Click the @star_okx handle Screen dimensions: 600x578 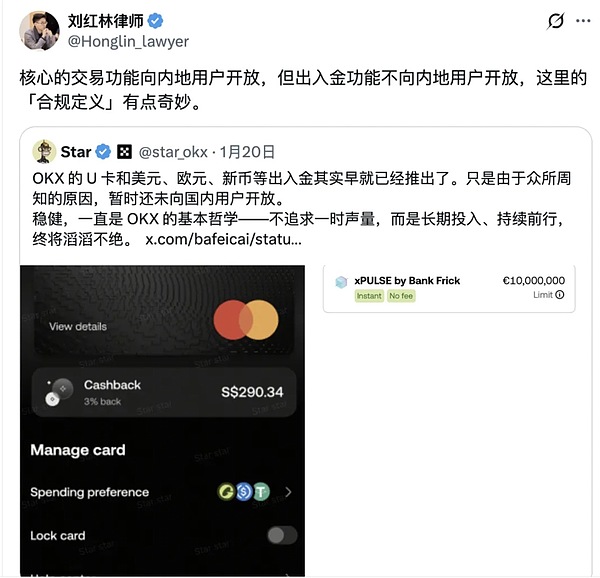pos(173,152)
